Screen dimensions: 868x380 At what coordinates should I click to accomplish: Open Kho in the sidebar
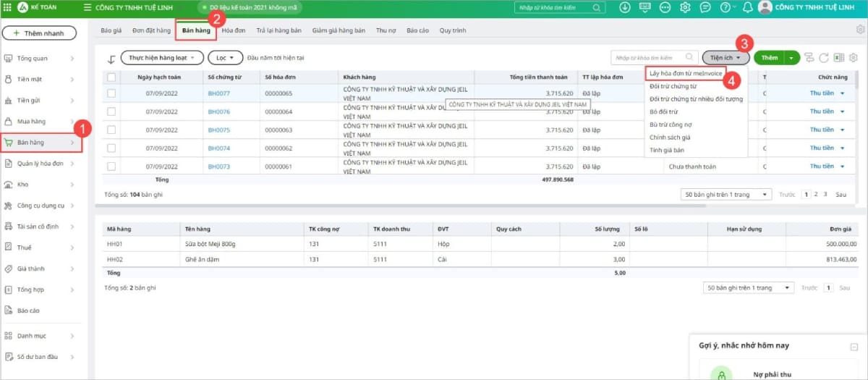coord(40,185)
